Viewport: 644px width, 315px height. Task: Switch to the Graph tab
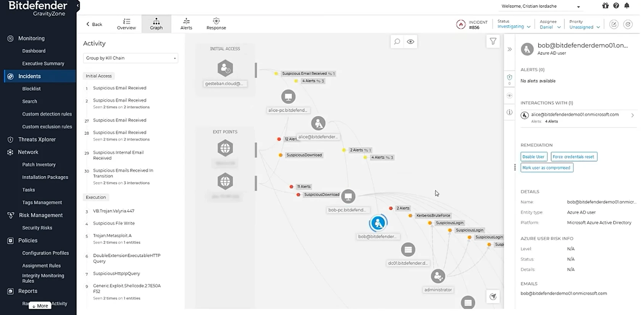156,24
